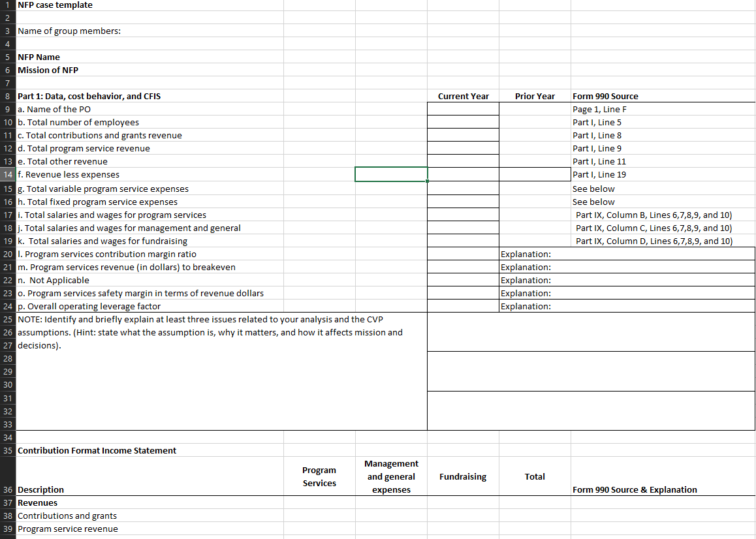This screenshot has height=539, width=756.
Task: Select the 'Program Services' column header
Action: click(319, 476)
